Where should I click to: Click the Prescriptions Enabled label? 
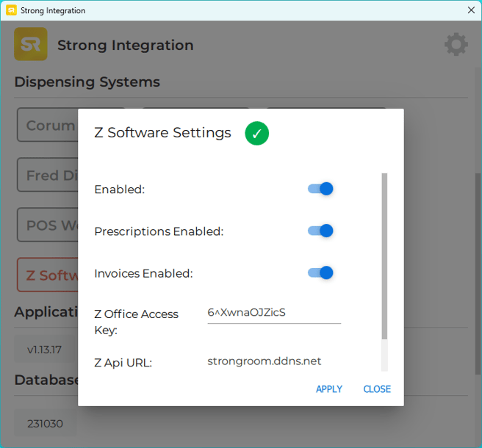pos(159,231)
